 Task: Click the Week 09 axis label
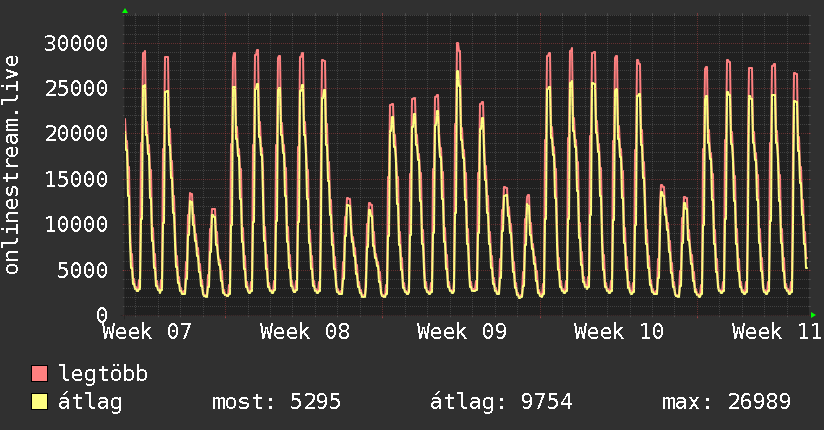462,332
